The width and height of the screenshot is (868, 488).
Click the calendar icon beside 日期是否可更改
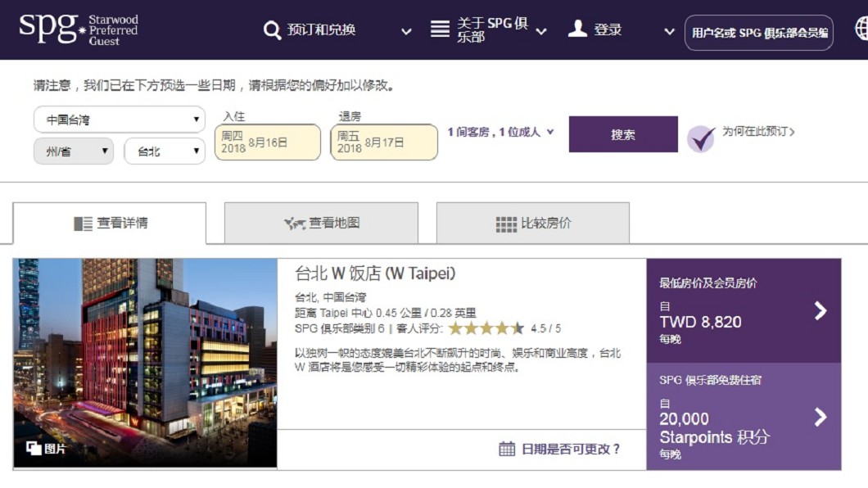click(x=507, y=448)
